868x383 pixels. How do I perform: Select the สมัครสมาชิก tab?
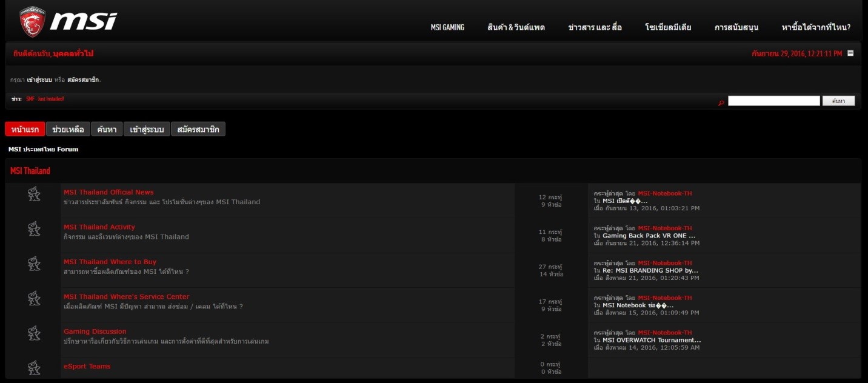click(x=198, y=129)
